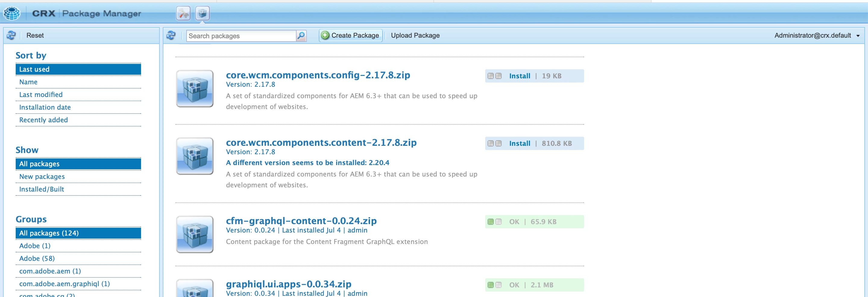Install core.wcm.components.config-2.17.8.zip

click(520, 76)
